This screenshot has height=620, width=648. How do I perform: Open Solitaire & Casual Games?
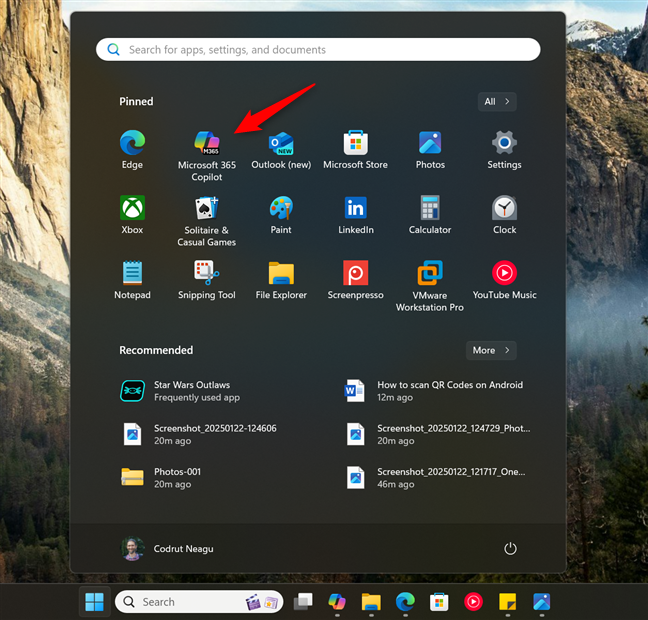(207, 221)
